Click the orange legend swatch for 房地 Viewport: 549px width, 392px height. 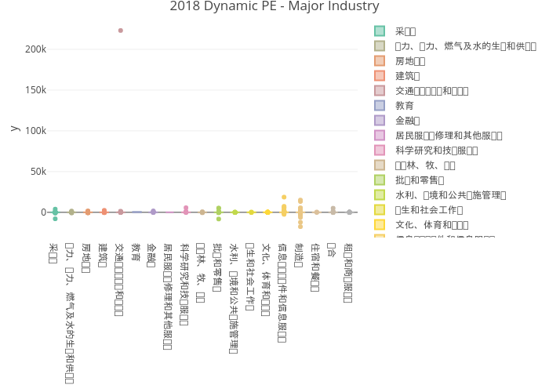tap(380, 60)
